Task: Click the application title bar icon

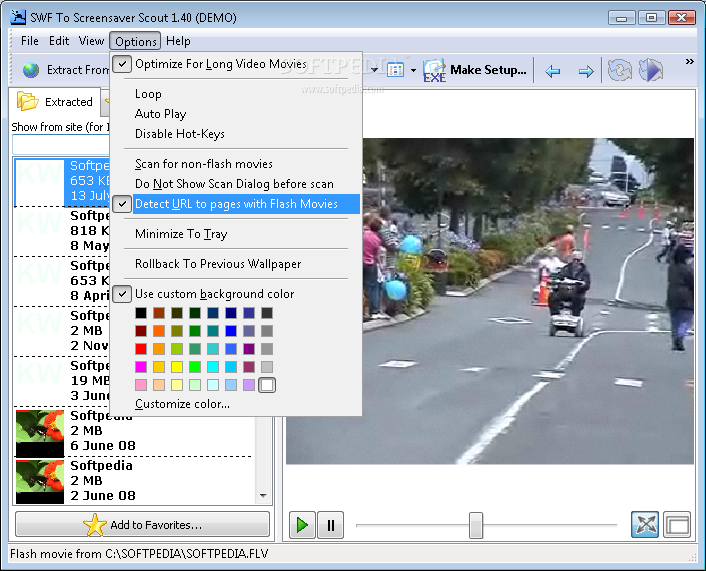Action: pyautogui.click(x=18, y=17)
